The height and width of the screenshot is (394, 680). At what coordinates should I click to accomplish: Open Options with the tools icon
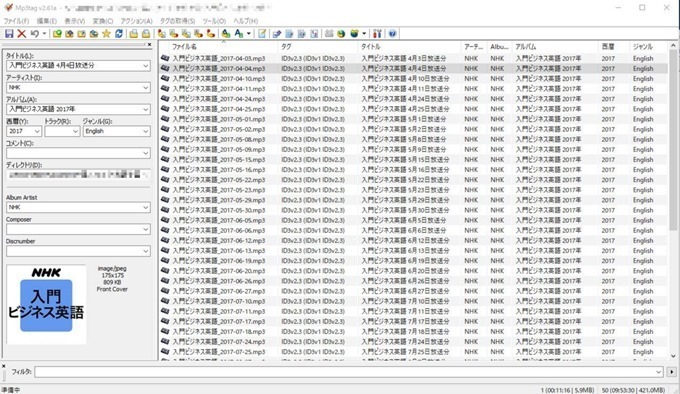pyautogui.click(x=377, y=34)
